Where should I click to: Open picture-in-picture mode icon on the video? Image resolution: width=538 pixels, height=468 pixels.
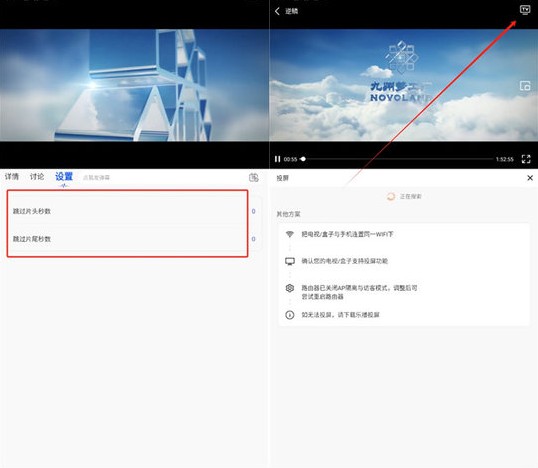click(x=525, y=86)
